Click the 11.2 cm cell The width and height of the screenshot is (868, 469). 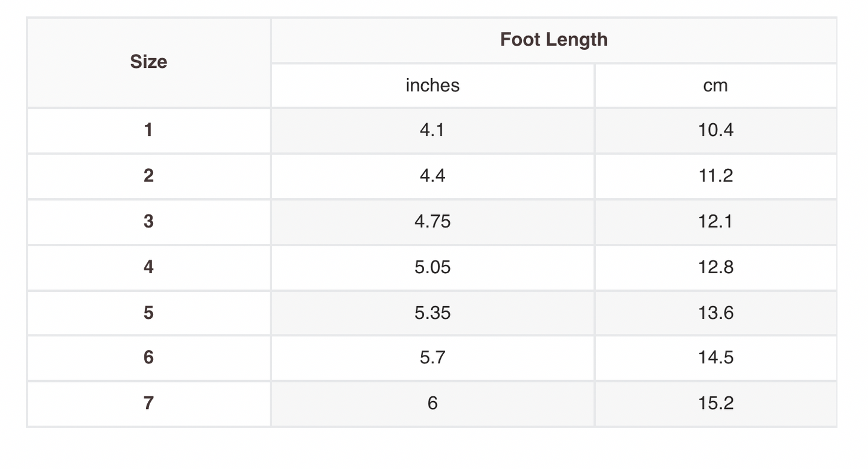tap(715, 175)
